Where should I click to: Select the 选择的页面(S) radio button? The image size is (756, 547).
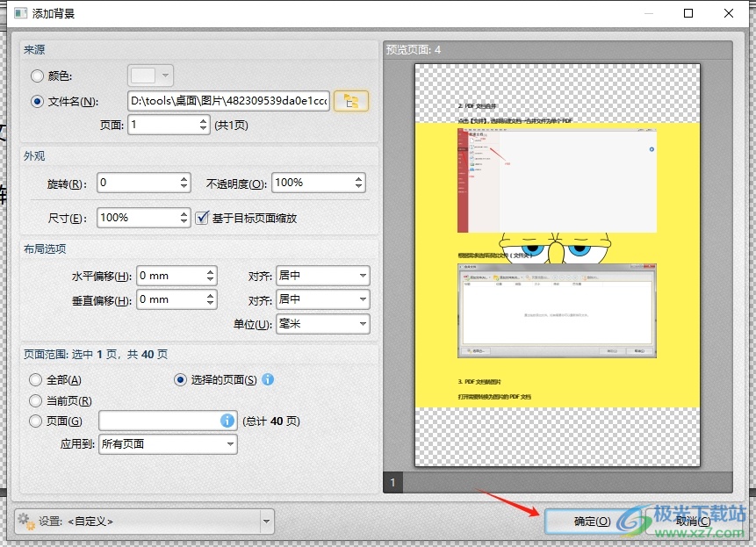click(x=180, y=380)
